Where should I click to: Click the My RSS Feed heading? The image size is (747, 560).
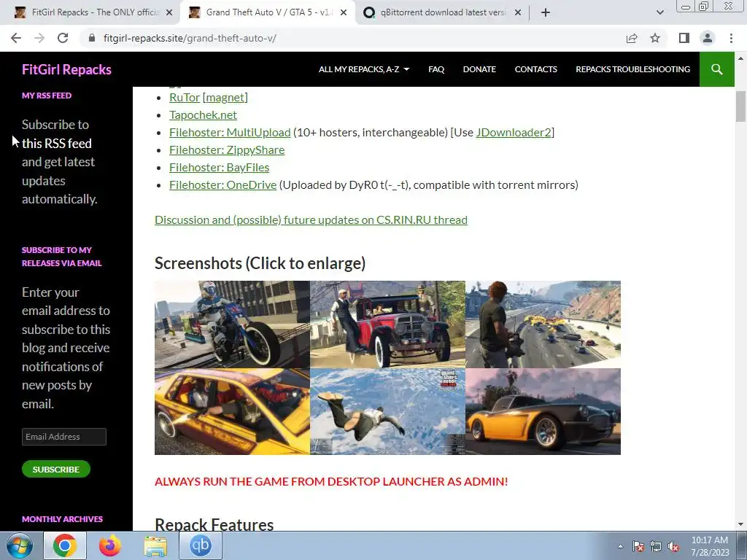pyautogui.click(x=47, y=96)
